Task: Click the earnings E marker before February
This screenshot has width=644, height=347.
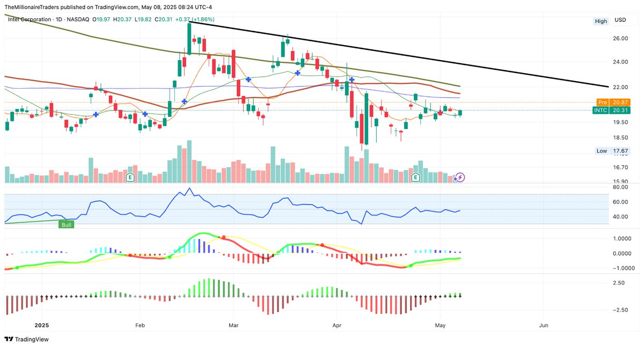Action: tap(129, 177)
